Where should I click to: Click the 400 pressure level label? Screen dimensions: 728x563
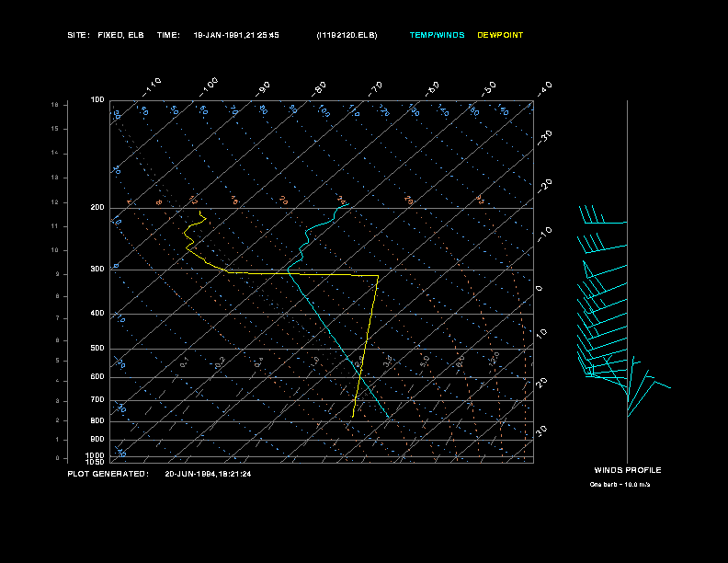(97, 313)
